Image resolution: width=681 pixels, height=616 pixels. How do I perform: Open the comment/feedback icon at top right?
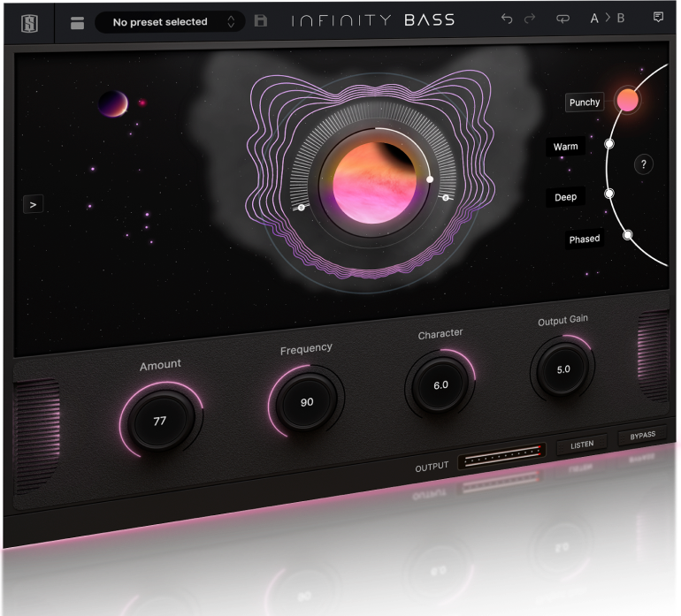click(658, 18)
